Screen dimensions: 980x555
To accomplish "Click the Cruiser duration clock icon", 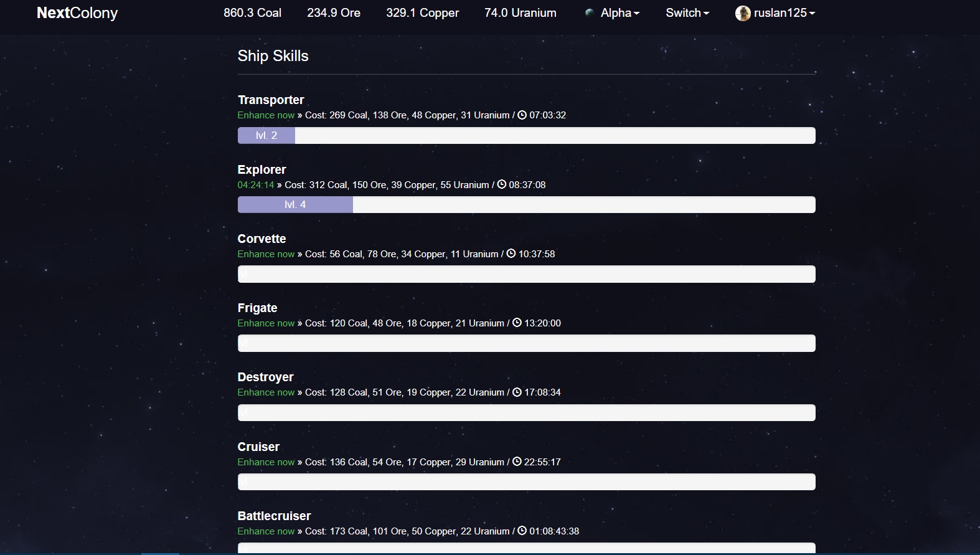I will point(517,462).
